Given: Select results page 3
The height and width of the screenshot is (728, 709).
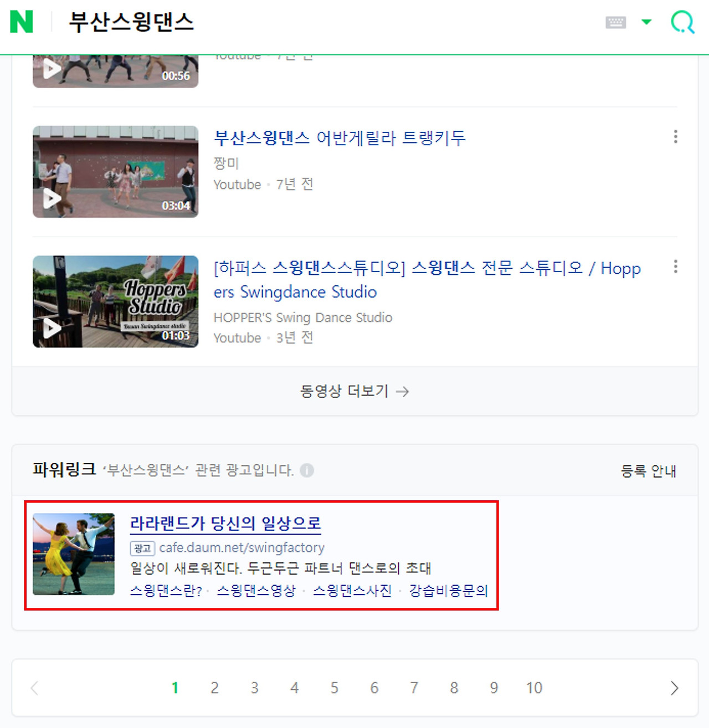Looking at the screenshot, I should pos(255,688).
